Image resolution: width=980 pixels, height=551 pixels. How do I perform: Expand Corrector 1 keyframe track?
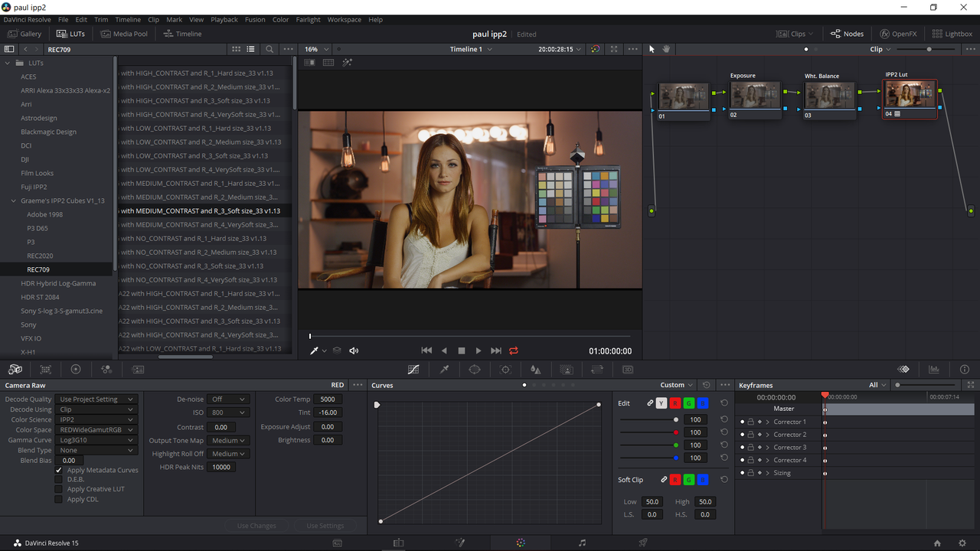click(x=768, y=422)
